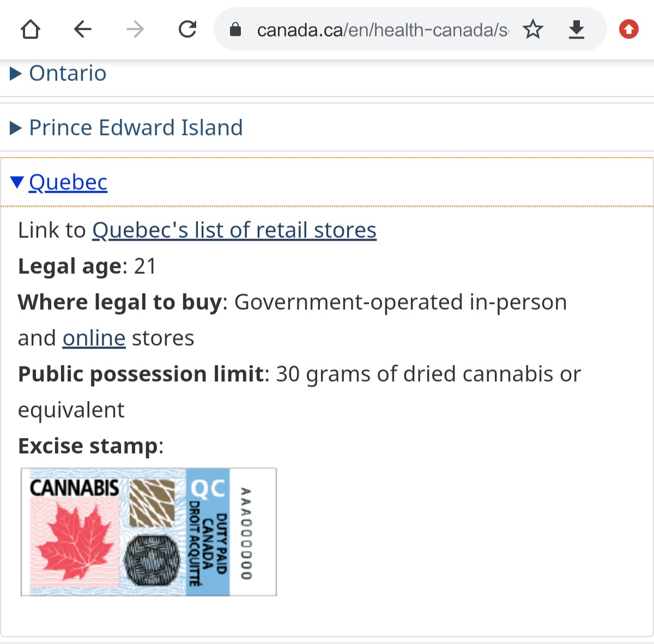Open the Prince Edward Island heading
Screen dimensions: 654x644
[136, 127]
